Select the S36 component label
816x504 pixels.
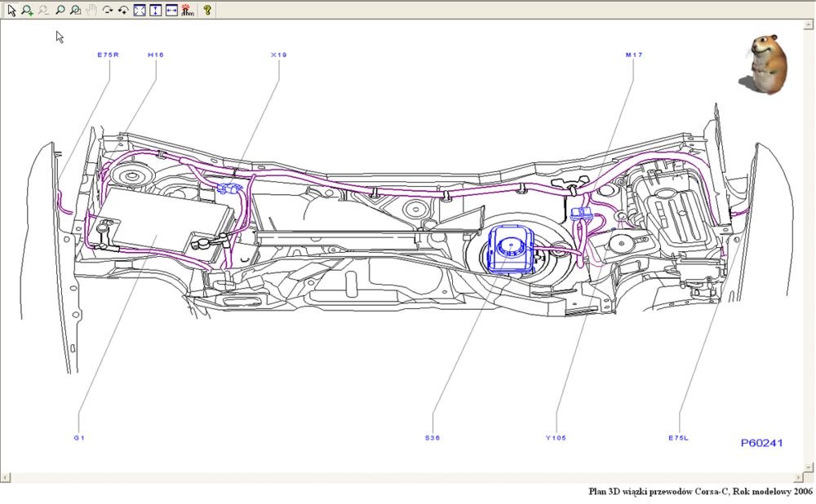coord(432,438)
